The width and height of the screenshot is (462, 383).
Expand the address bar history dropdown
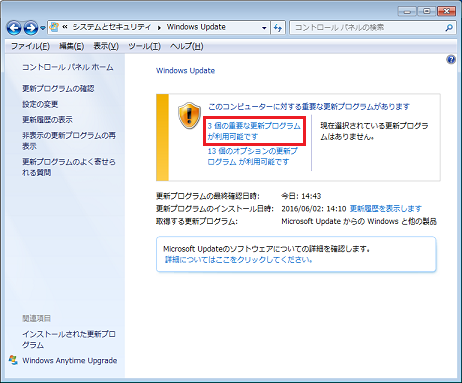coord(264,28)
